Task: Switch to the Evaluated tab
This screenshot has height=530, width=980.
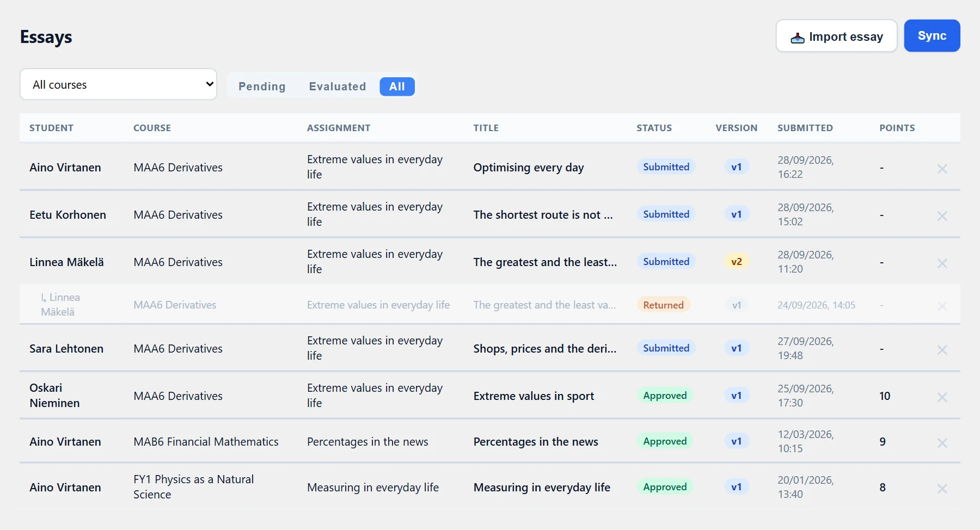Action: click(338, 87)
